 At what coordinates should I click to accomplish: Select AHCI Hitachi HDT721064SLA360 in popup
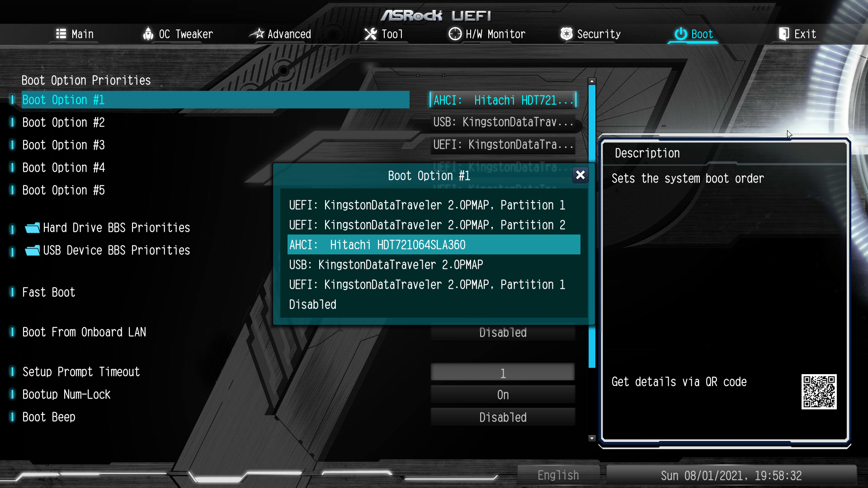click(434, 245)
